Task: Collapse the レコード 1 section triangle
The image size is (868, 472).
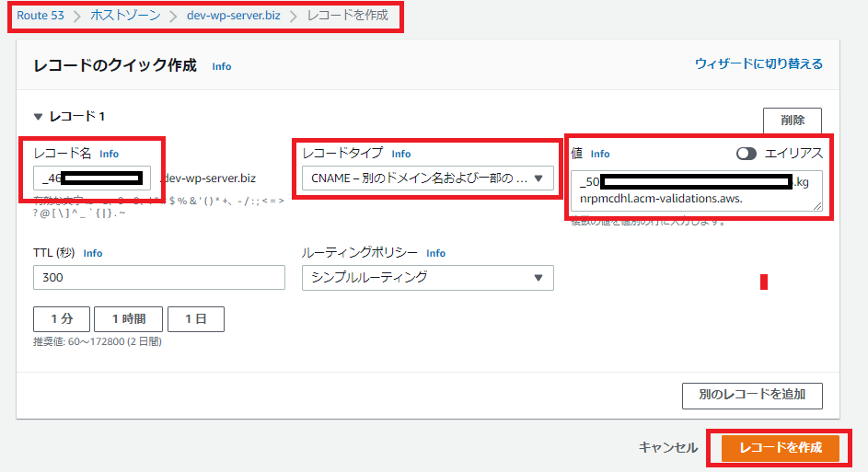Action: [38, 117]
